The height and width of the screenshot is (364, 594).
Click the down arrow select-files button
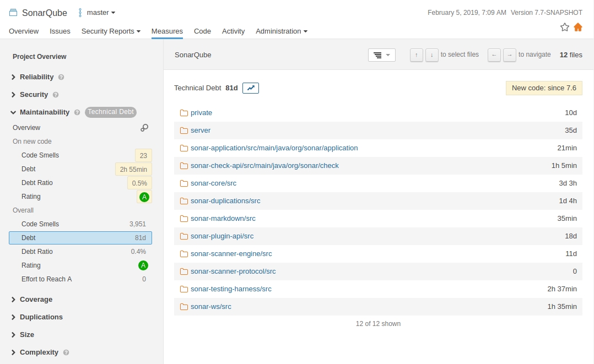click(x=432, y=55)
